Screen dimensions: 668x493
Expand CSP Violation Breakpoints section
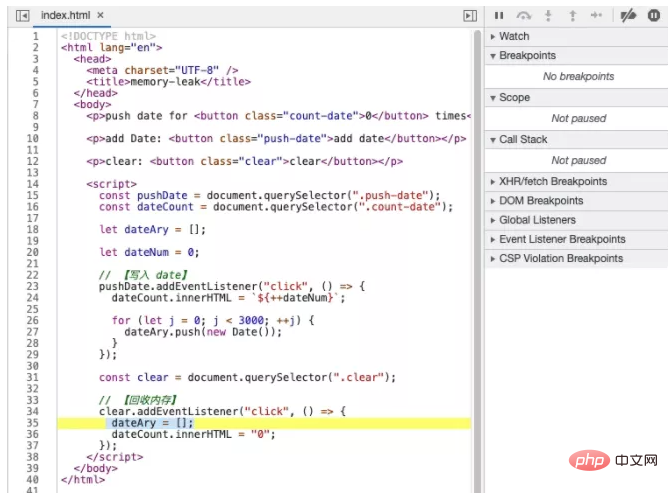click(576, 258)
